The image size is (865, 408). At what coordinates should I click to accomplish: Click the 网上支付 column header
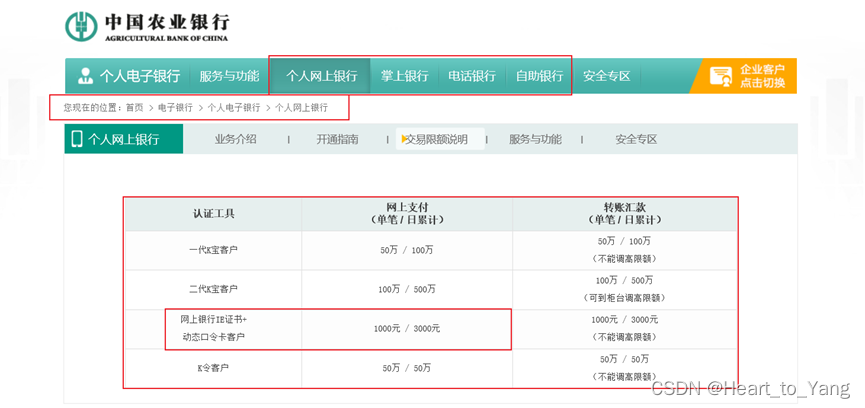(407, 213)
